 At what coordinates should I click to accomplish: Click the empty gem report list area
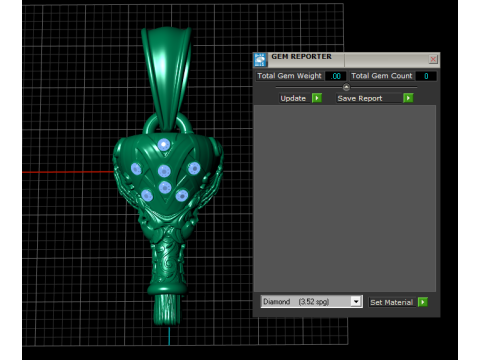[345, 199]
